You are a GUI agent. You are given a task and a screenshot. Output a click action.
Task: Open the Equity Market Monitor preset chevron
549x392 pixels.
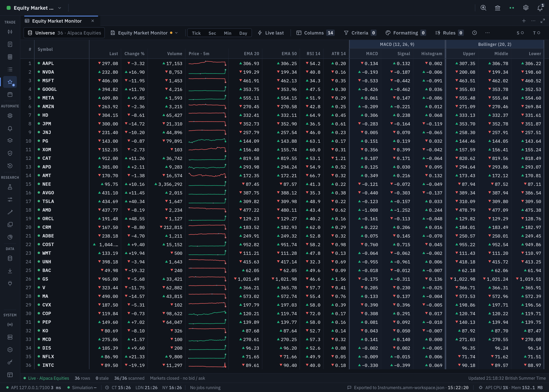point(176,33)
